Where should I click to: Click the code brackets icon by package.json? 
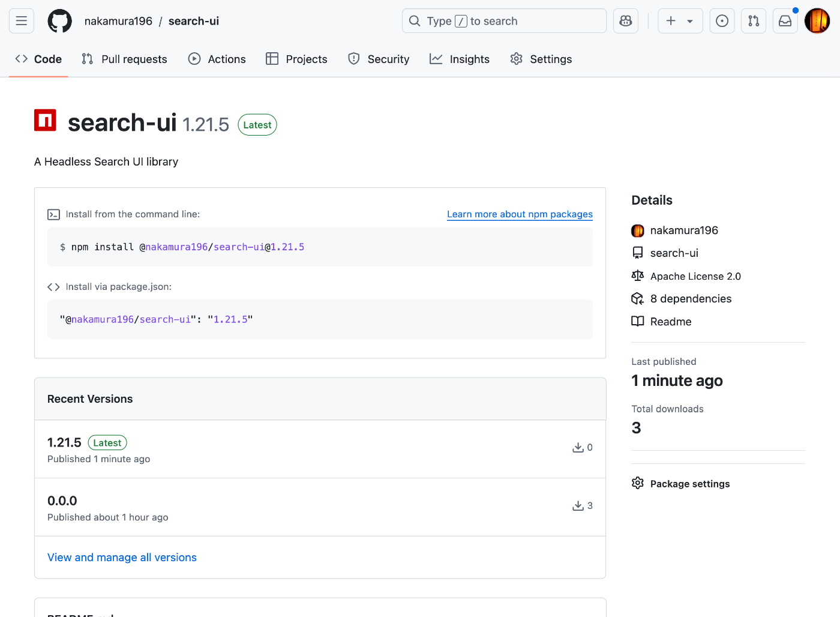(x=53, y=287)
